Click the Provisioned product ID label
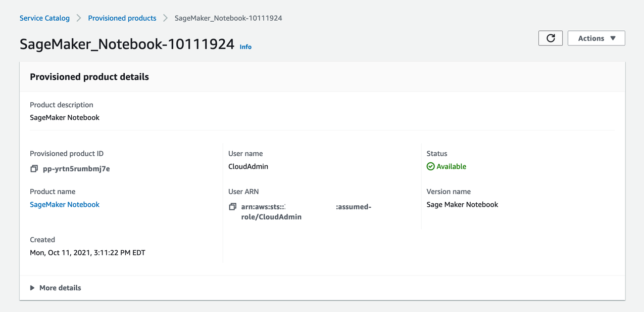 (x=67, y=154)
